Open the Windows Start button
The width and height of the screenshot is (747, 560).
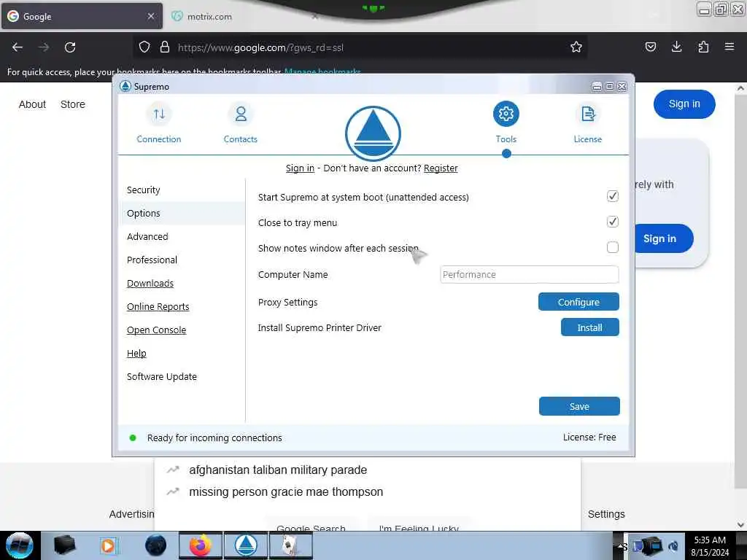(20, 545)
